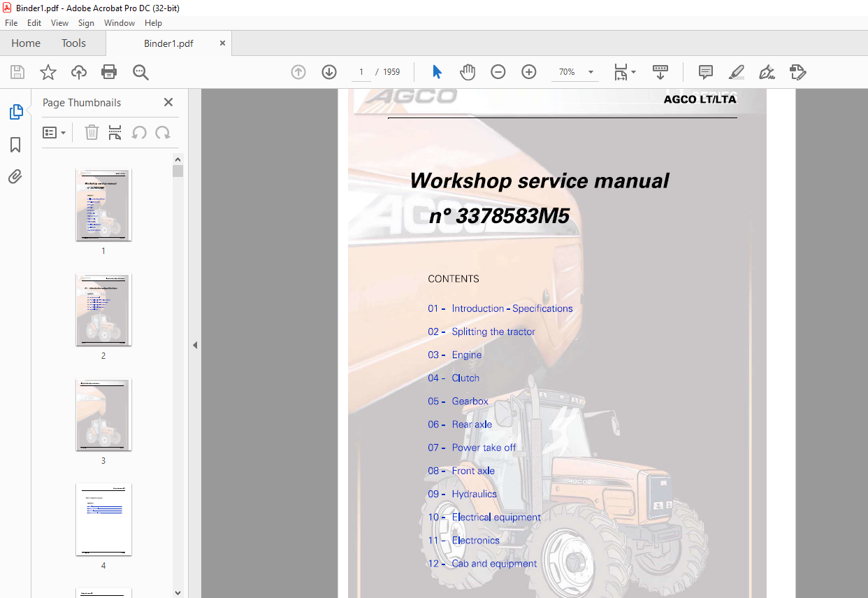Zoom in with the plus icon
This screenshot has width=868, height=598.
tap(529, 72)
